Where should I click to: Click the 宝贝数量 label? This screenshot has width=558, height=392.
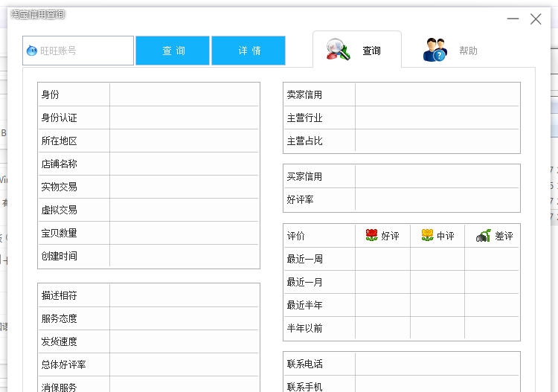pyautogui.click(x=59, y=233)
